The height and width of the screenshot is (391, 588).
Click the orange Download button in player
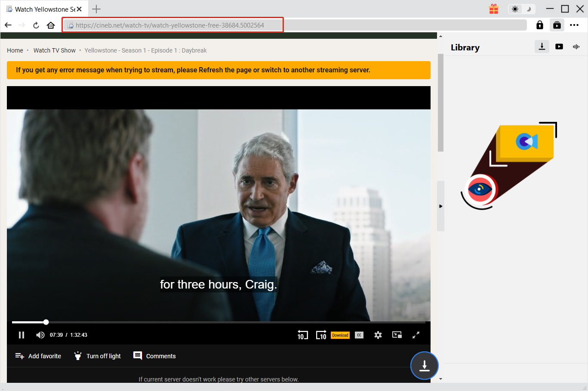[340, 335]
